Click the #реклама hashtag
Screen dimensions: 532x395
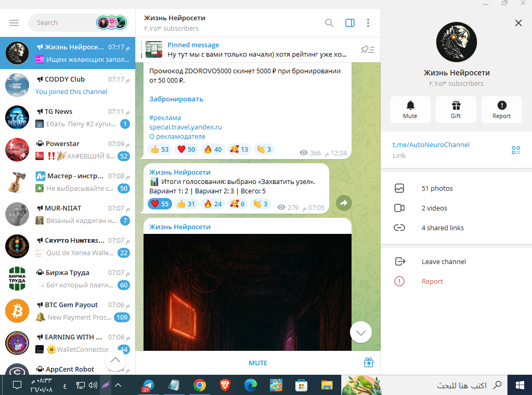click(165, 117)
